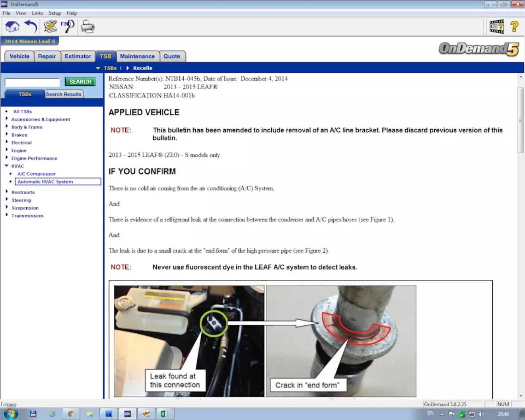Open Windows Explorer folder in taskbar
This screenshot has width=525, height=420.
click(90, 414)
